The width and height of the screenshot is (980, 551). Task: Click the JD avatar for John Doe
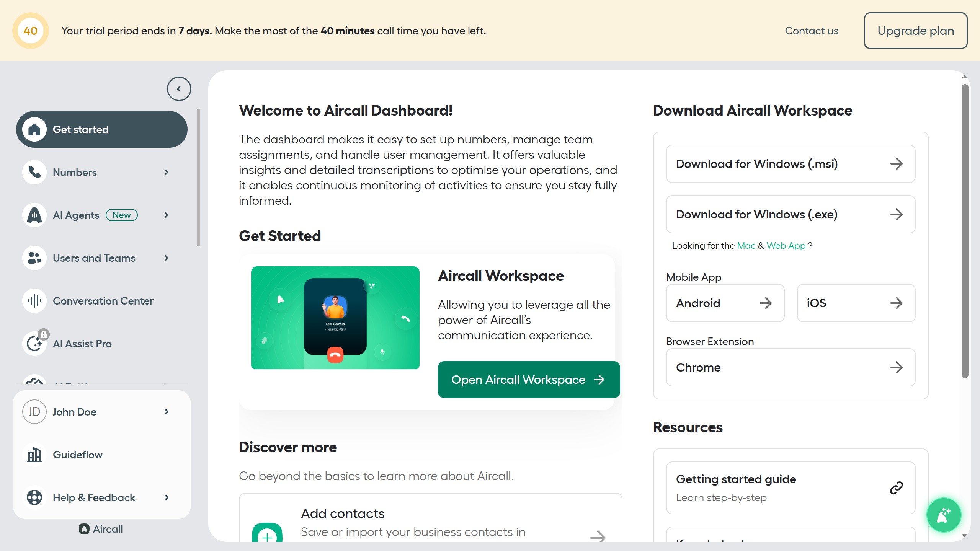[x=34, y=412]
